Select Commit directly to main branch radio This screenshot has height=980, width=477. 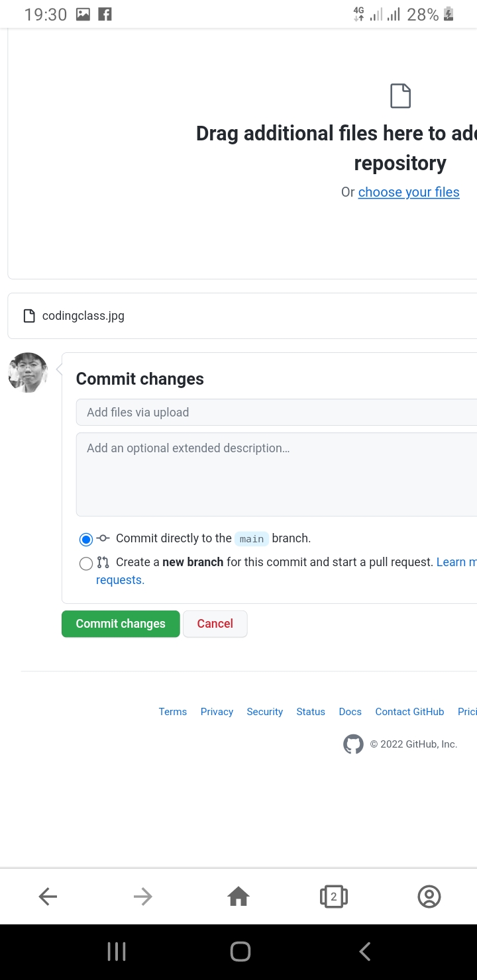click(86, 539)
